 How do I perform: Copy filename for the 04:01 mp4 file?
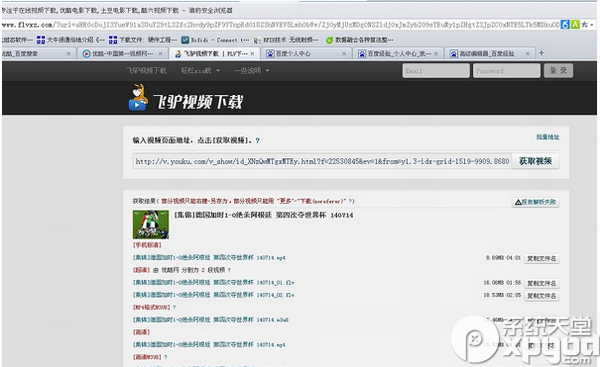pyautogui.click(x=541, y=259)
